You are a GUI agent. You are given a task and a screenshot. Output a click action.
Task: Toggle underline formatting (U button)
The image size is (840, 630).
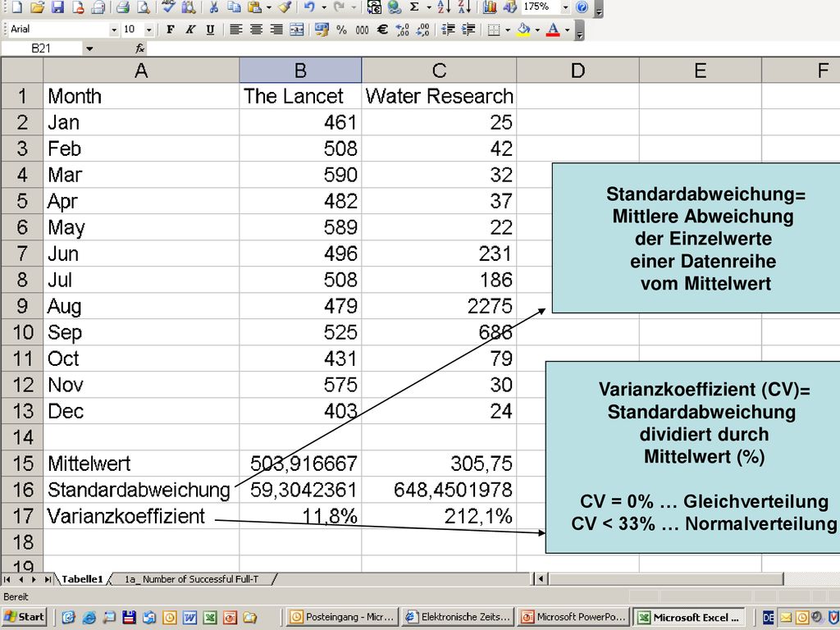pyautogui.click(x=210, y=30)
